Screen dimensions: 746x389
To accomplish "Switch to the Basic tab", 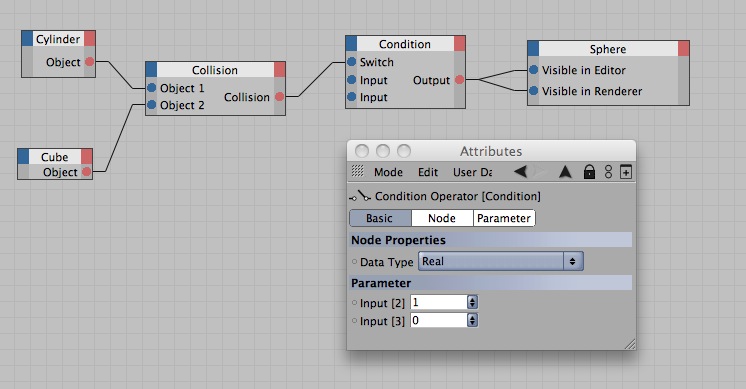I will pyautogui.click(x=380, y=218).
